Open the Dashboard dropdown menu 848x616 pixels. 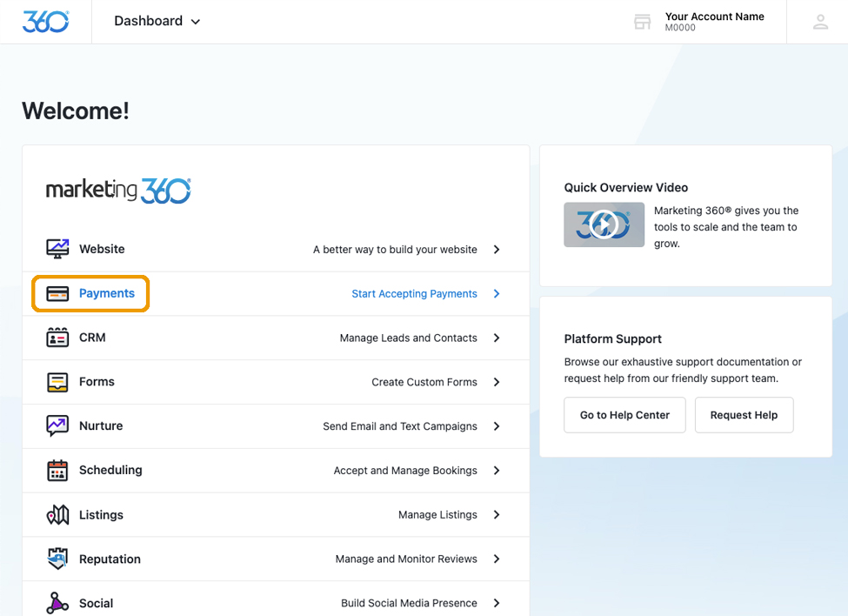point(157,21)
